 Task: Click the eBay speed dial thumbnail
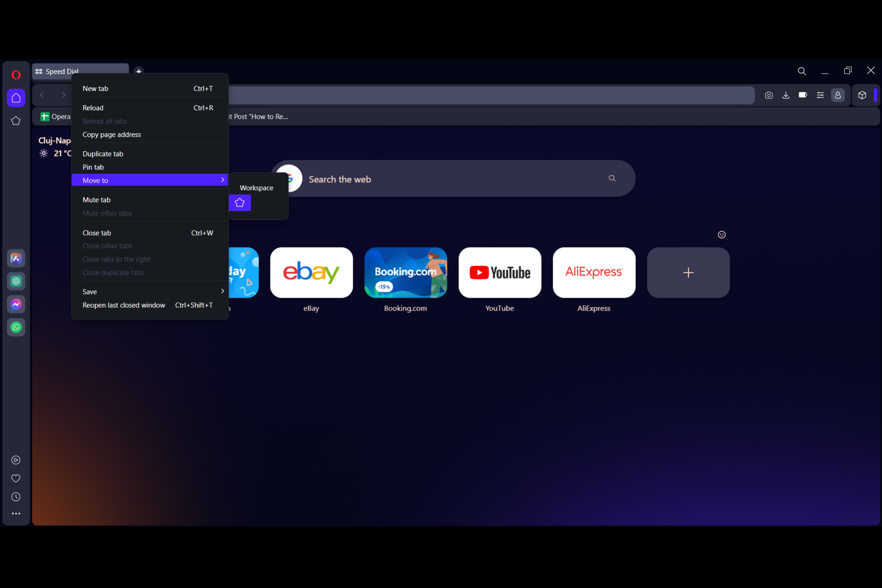point(311,271)
